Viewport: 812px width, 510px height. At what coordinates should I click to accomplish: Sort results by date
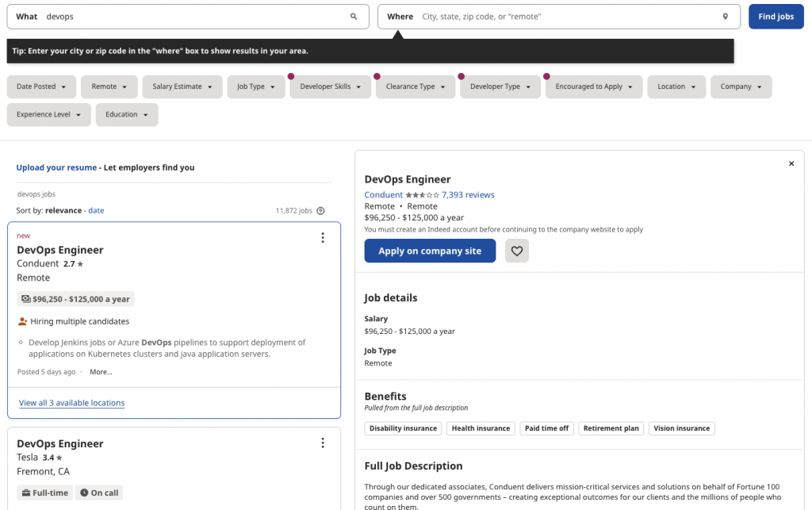click(96, 211)
